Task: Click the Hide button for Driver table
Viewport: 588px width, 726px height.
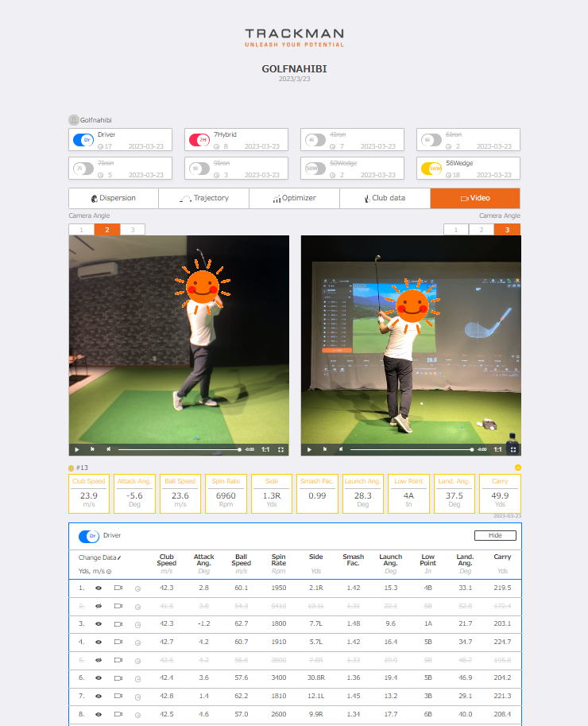Action: 495,536
